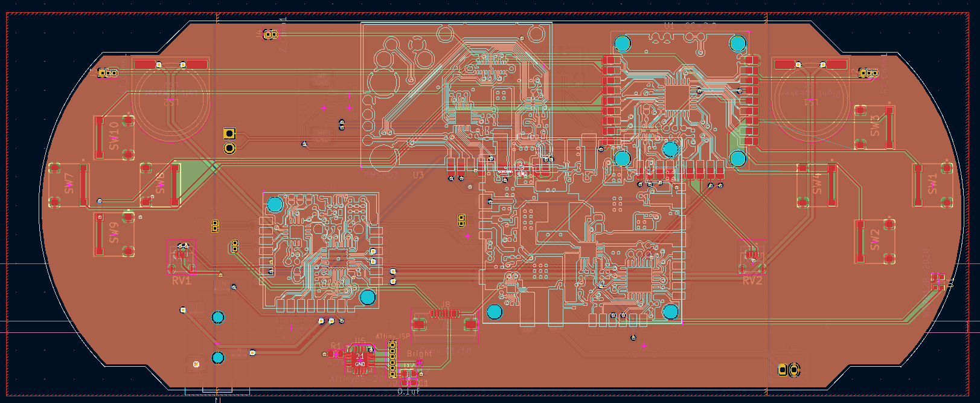Select the mounting hole at U1's top-left
This screenshot has height=403, width=980.
623,44
